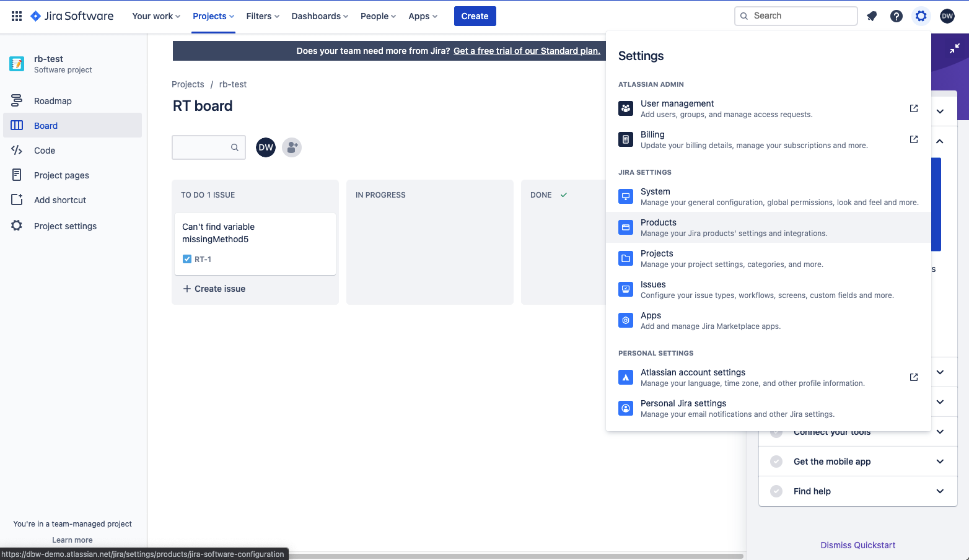Click the Code sidebar icon
Image resolution: width=969 pixels, height=560 pixels.
click(x=17, y=151)
